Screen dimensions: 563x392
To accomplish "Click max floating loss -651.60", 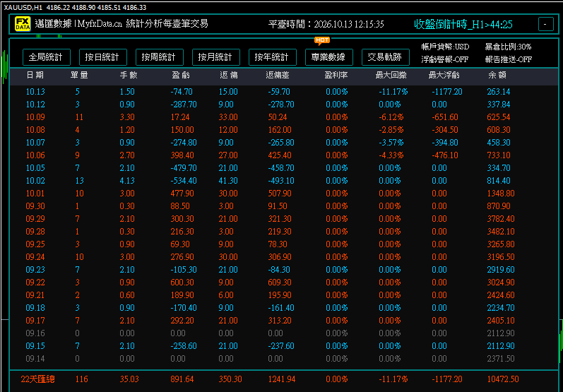I will click(x=445, y=117).
